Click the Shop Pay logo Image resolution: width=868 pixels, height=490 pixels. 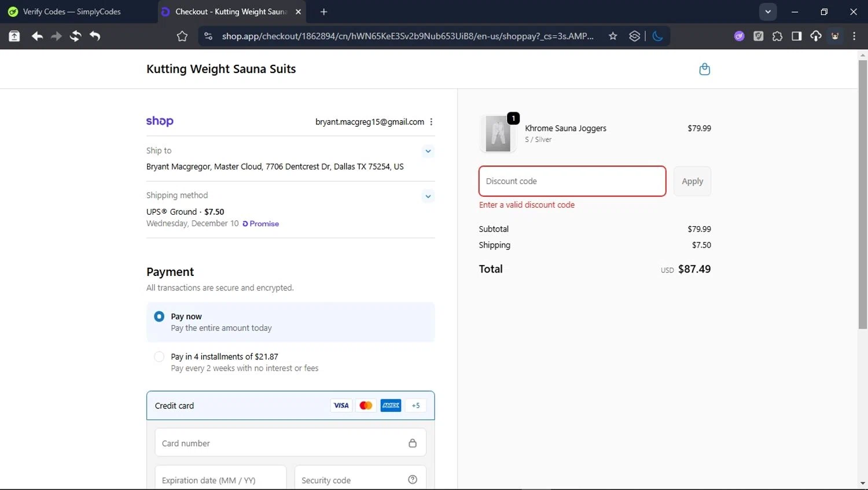(x=160, y=121)
